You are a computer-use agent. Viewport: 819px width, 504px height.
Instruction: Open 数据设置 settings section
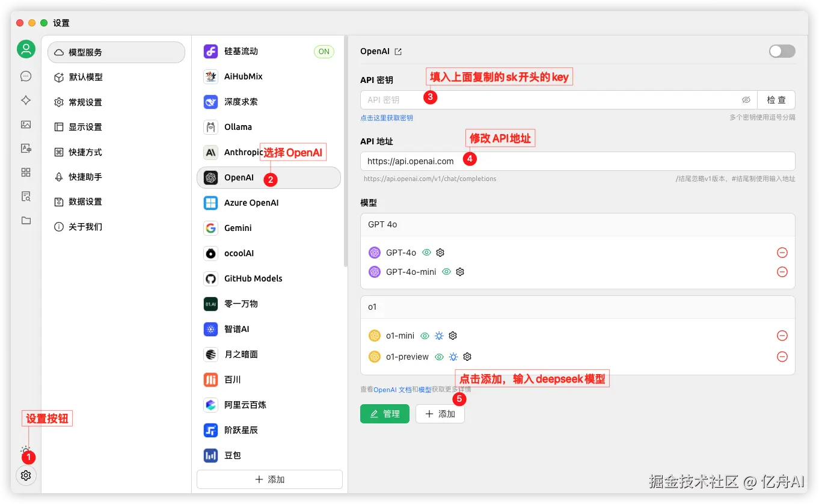pos(117,201)
